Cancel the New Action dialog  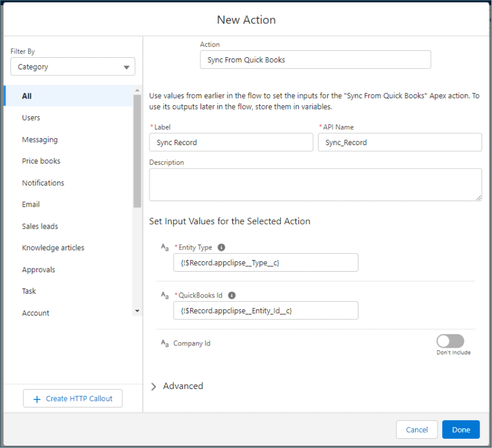[416, 429]
